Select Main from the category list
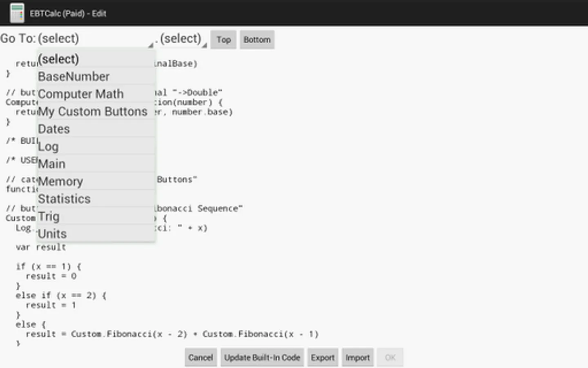Viewport: 588px width, 368px height. tap(96, 164)
